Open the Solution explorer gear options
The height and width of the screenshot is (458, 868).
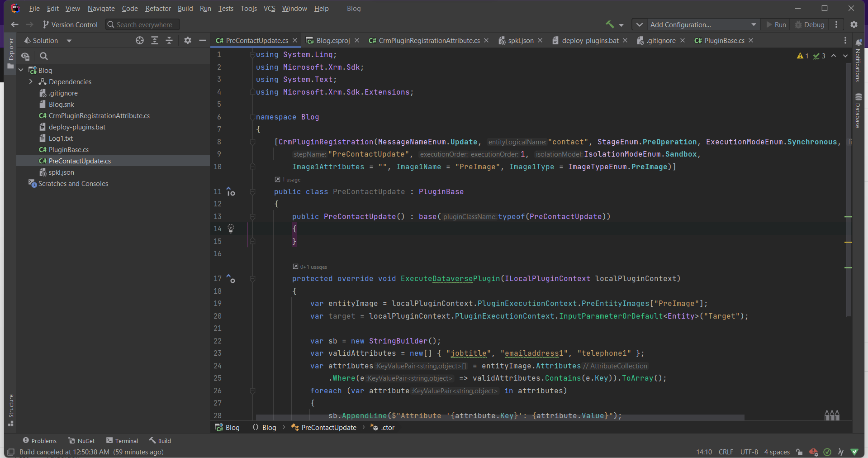188,41
